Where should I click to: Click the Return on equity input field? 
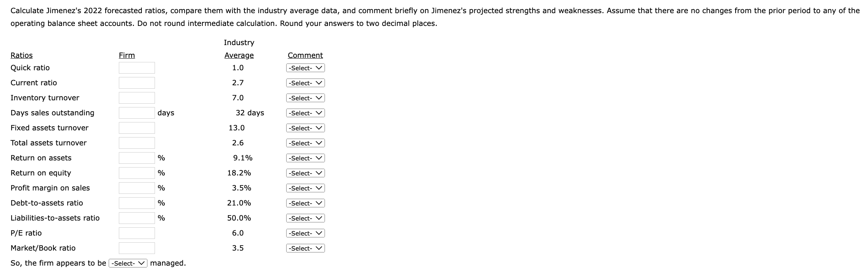point(137,173)
